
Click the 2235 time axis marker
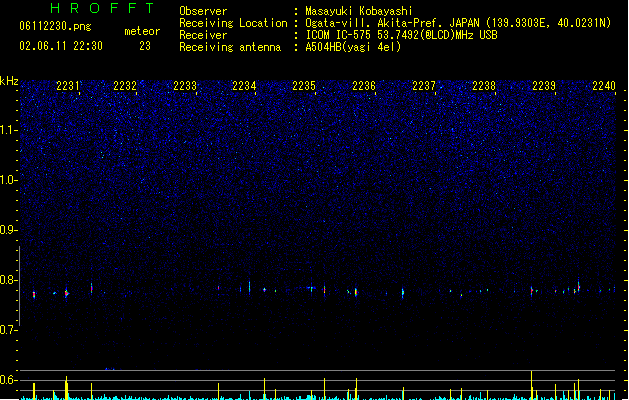click(304, 86)
